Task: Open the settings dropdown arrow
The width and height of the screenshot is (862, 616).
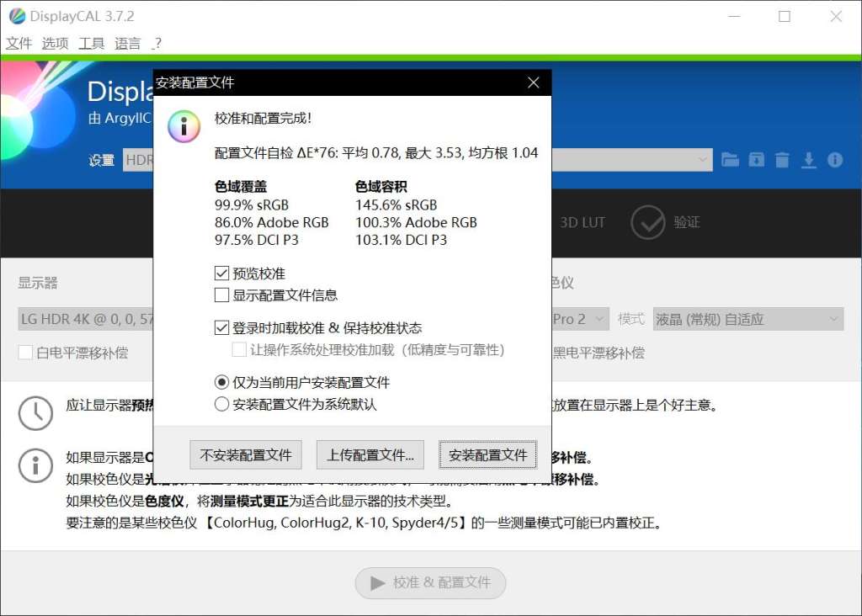Action: coord(703,160)
